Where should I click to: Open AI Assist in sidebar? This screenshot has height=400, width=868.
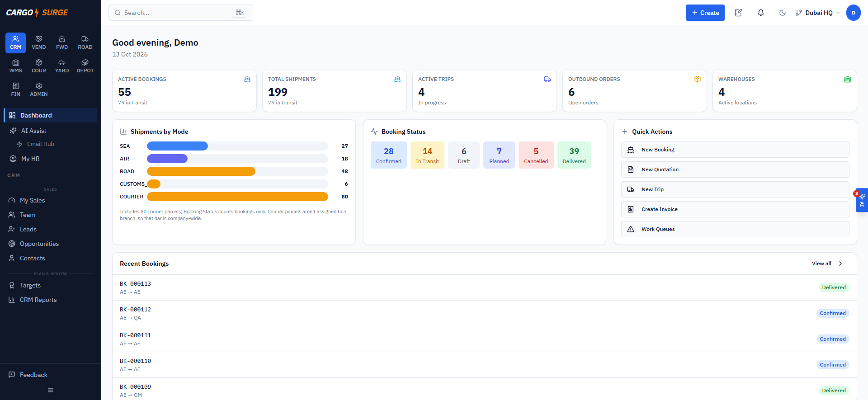click(x=51, y=131)
